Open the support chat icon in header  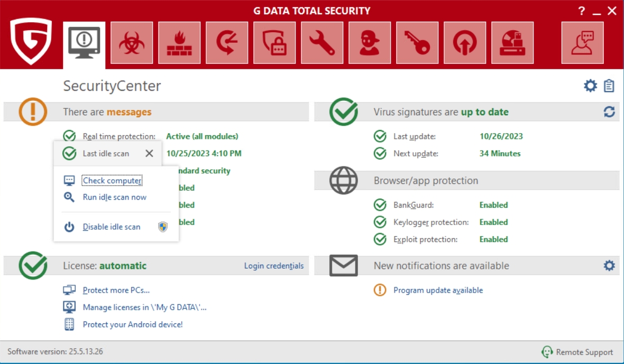click(582, 43)
